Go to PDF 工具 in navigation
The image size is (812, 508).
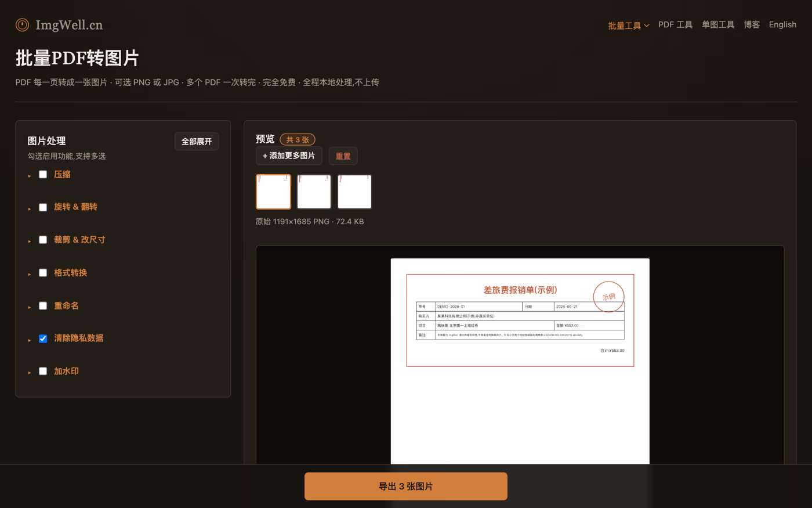pyautogui.click(x=676, y=24)
